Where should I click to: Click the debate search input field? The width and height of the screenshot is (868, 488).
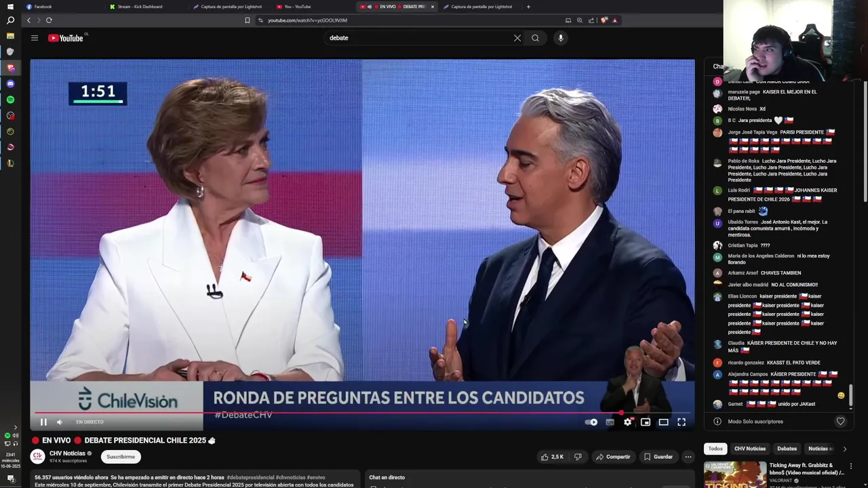click(417, 38)
